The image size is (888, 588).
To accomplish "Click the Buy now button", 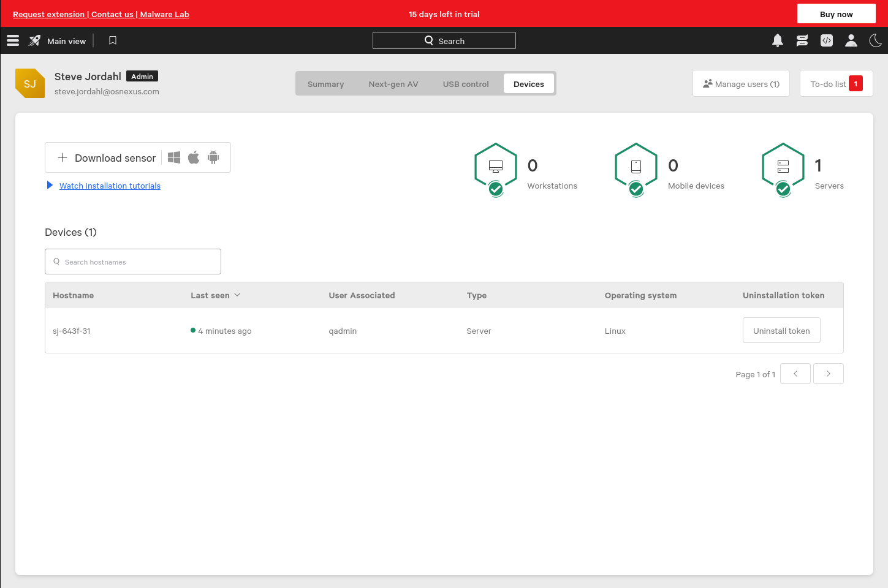I will [836, 14].
